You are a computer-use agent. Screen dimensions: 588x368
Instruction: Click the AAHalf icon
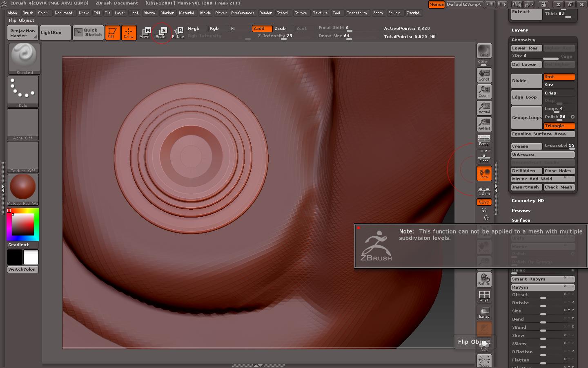coord(484,124)
